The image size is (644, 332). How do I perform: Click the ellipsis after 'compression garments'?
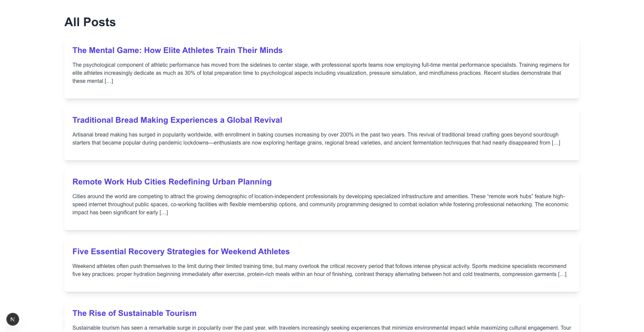pos(562,274)
